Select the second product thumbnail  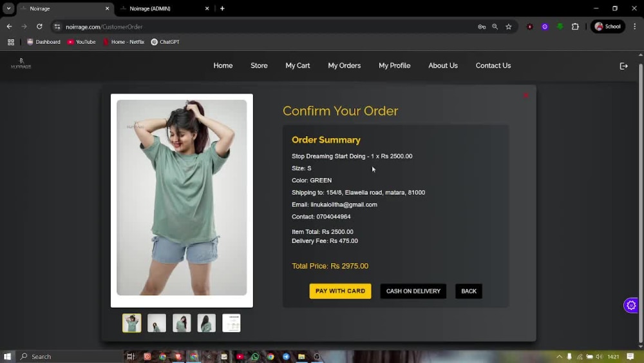point(157,323)
